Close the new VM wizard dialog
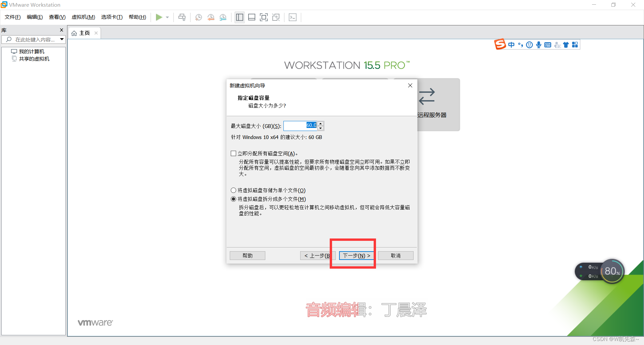644x345 pixels. click(x=410, y=85)
